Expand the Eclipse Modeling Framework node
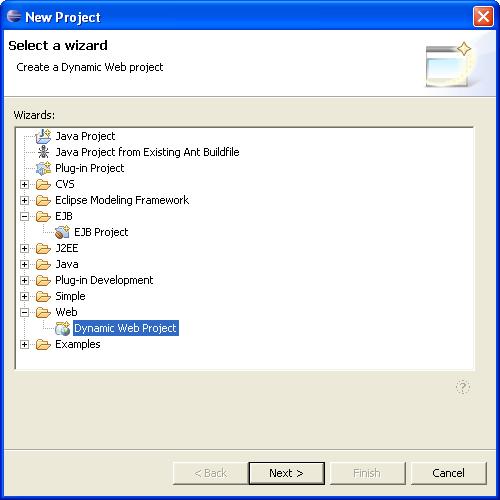 [24, 200]
